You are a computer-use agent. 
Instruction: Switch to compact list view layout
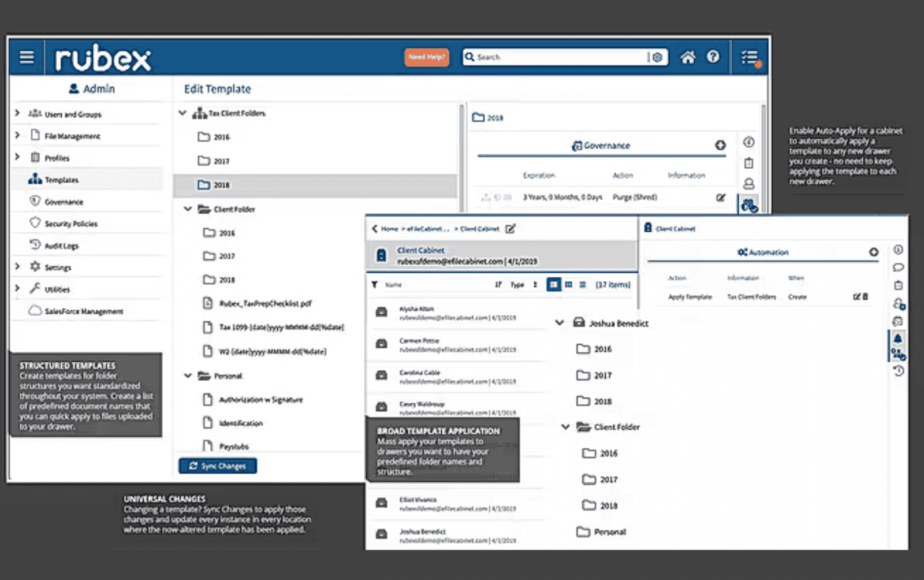569,284
